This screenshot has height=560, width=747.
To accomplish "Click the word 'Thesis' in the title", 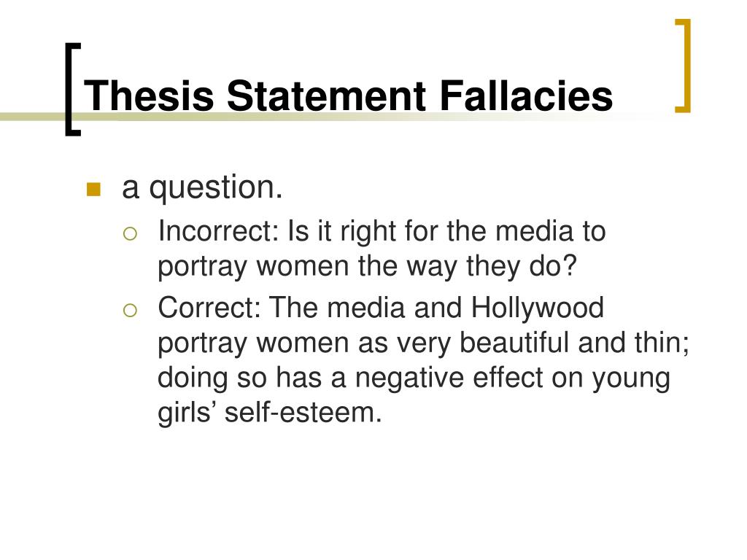I will [x=149, y=96].
